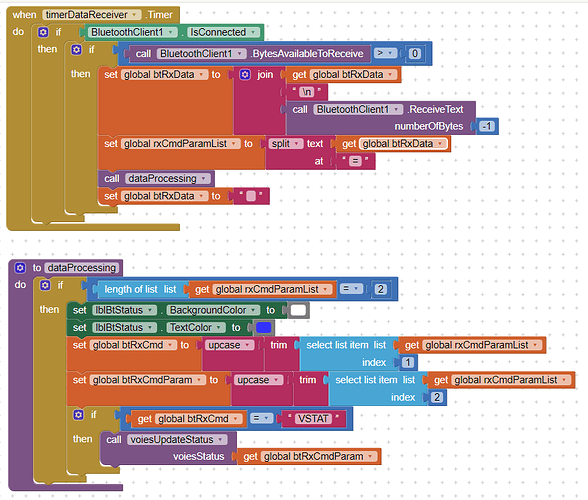Open global btRxCmdParam set variable dropdown
The width and height of the screenshot is (588, 500).
click(x=200, y=380)
